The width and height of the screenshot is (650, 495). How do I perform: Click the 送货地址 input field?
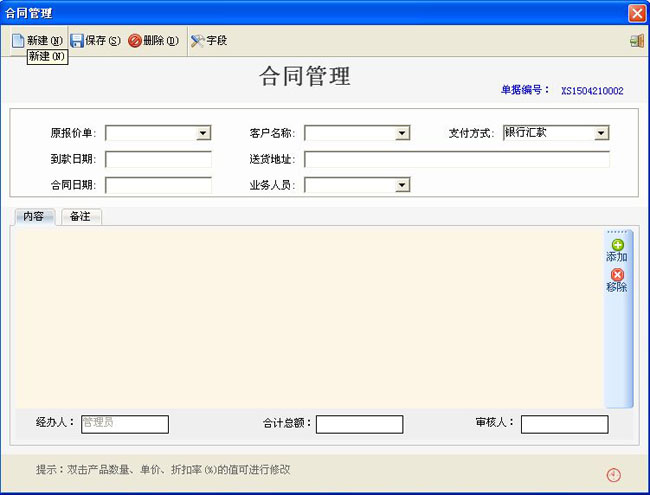[x=457, y=159]
